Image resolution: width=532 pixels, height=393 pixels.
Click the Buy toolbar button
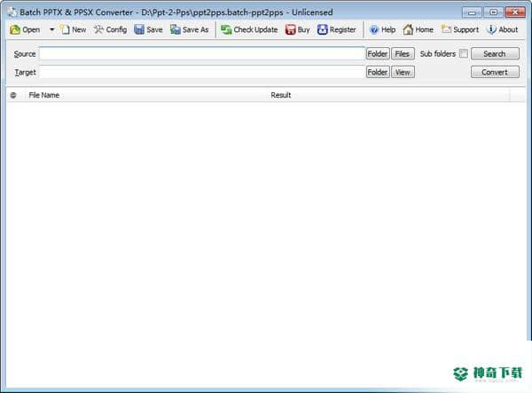click(298, 30)
